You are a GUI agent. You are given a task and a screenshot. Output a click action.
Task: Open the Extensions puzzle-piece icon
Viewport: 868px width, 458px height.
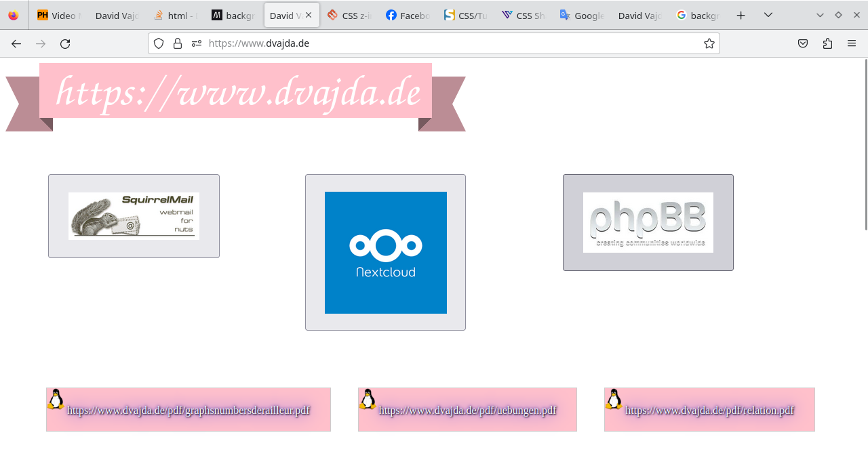click(827, 43)
